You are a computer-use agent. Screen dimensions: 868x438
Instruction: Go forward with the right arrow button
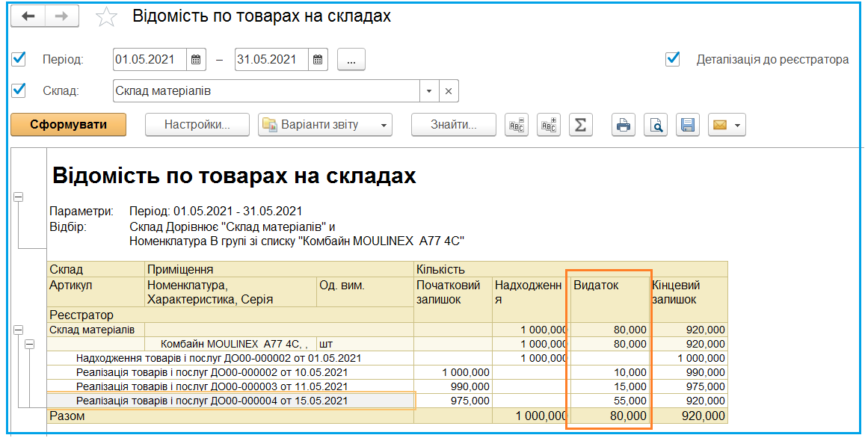click(61, 16)
